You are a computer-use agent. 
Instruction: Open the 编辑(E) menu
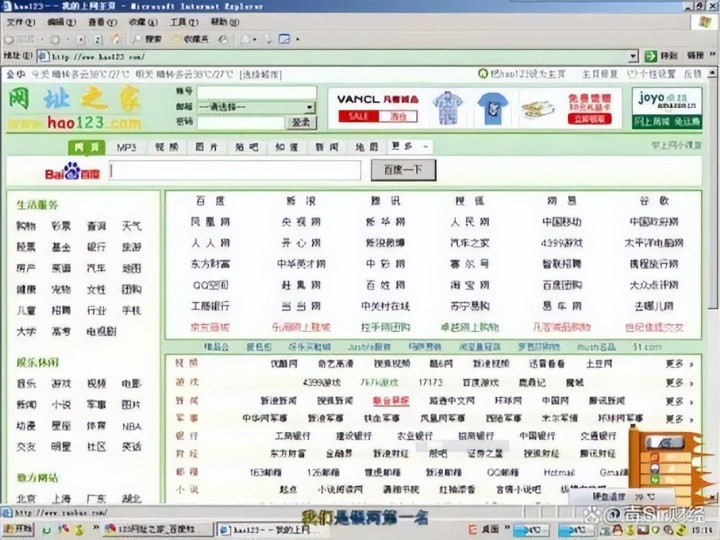coord(62,22)
